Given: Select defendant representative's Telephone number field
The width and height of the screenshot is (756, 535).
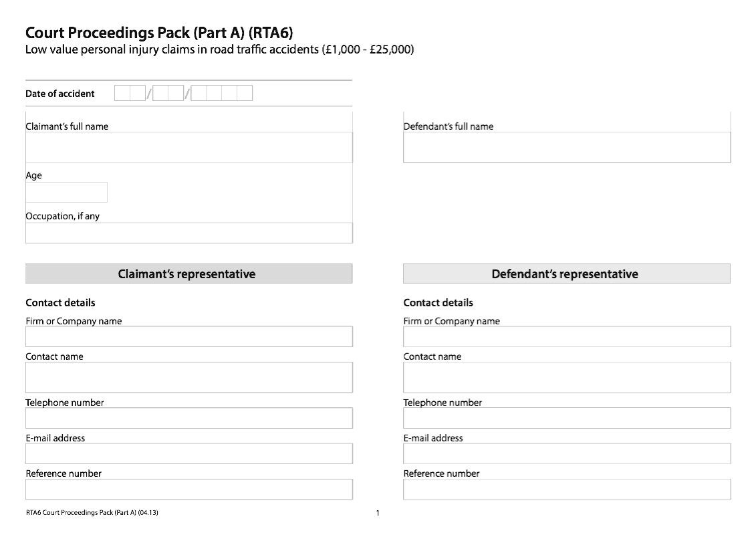Looking at the screenshot, I should pos(566,419).
